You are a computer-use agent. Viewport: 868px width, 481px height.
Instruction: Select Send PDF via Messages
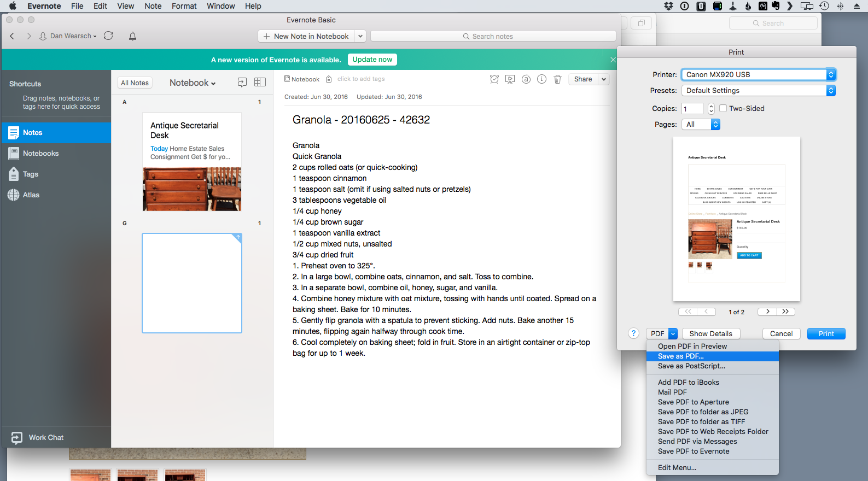pos(712,442)
